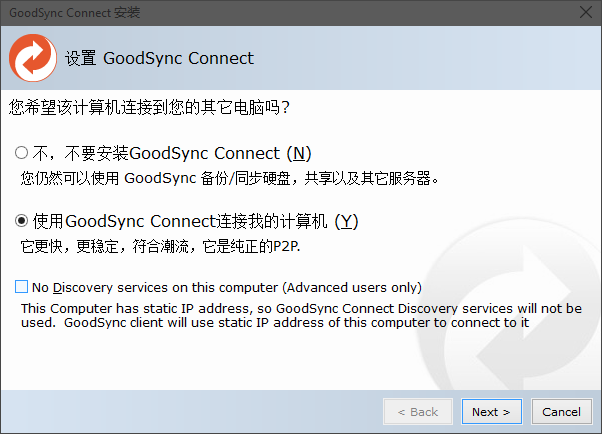
Task: Click the static IP address explanation paragraph
Action: pyautogui.click(x=300, y=315)
